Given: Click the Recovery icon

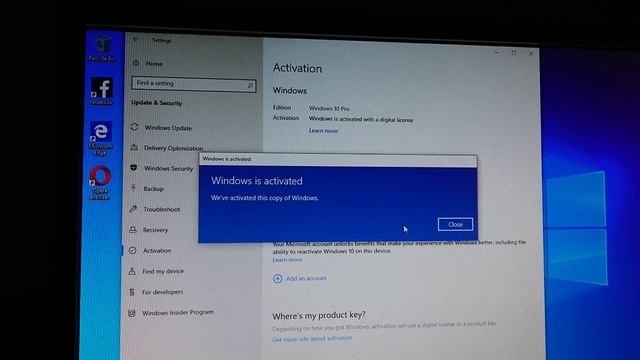Looking at the screenshot, I should point(133,229).
